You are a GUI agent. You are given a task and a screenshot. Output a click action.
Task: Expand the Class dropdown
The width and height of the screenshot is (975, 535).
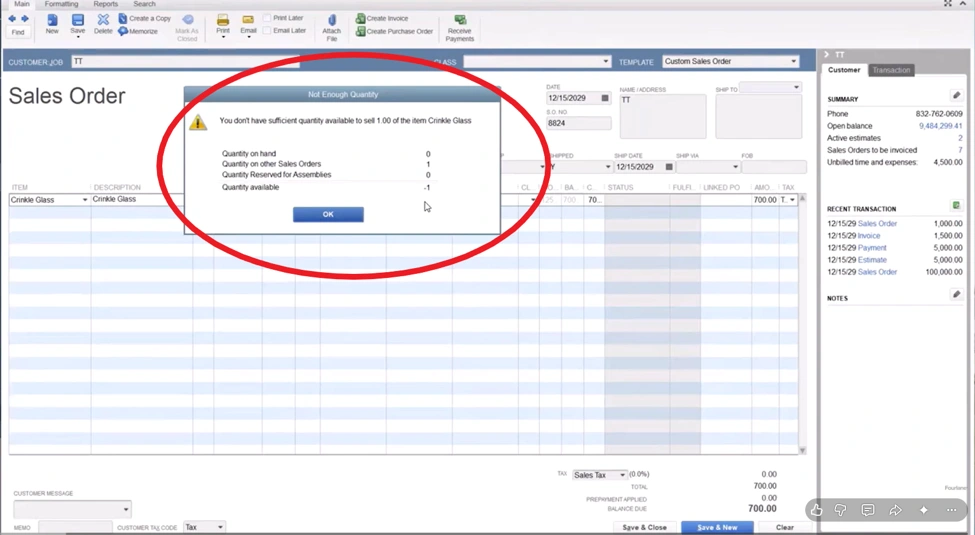606,62
